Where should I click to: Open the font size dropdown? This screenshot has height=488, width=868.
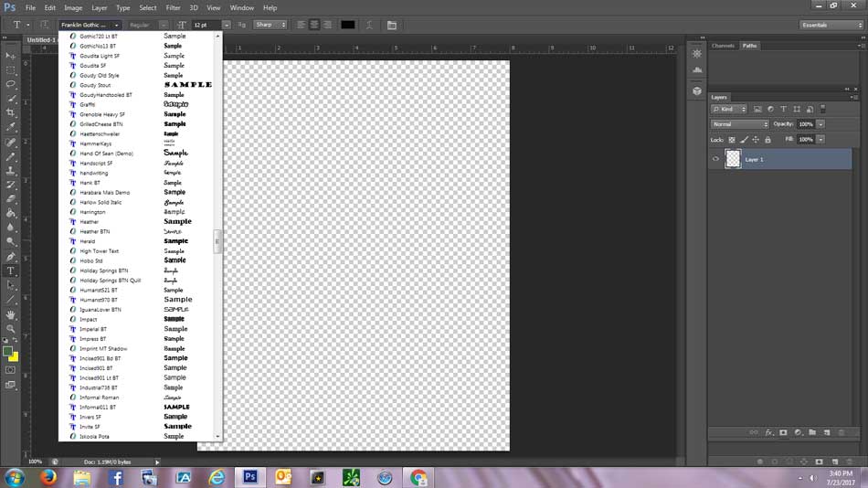click(227, 25)
